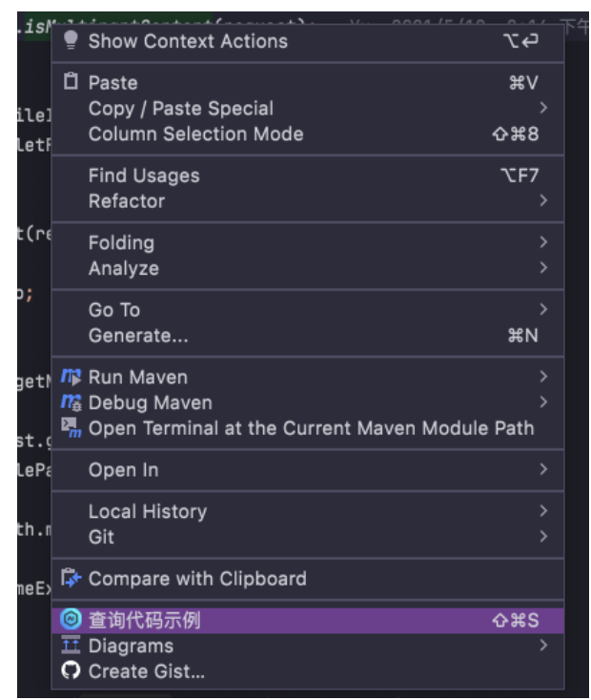Open the Local History submenu arrow
The image size is (591, 700).
(543, 511)
